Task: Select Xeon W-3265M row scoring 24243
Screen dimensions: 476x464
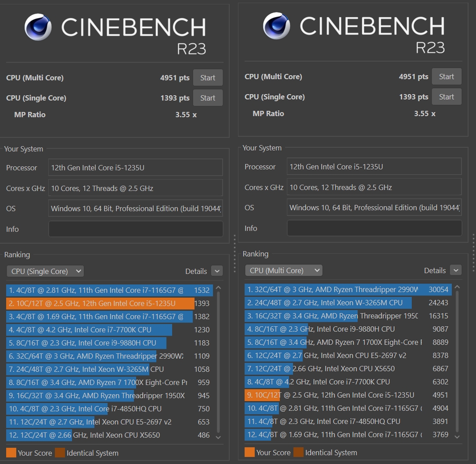Action: (x=348, y=302)
